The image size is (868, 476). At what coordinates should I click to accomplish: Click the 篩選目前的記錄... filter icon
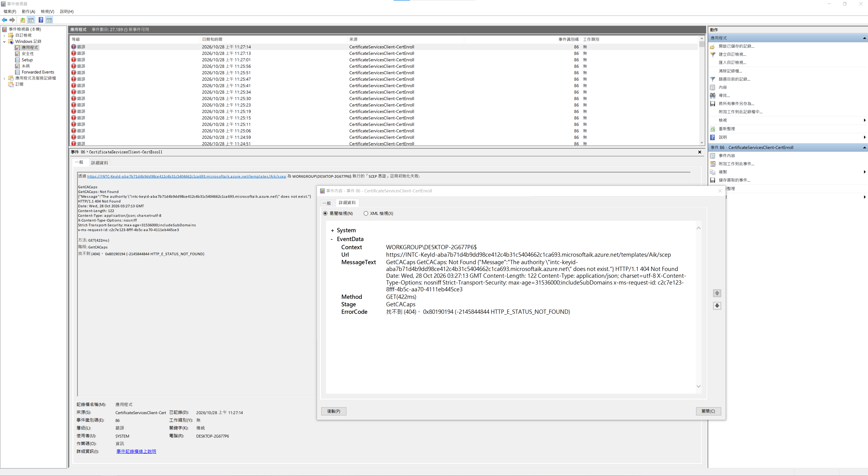pyautogui.click(x=713, y=79)
